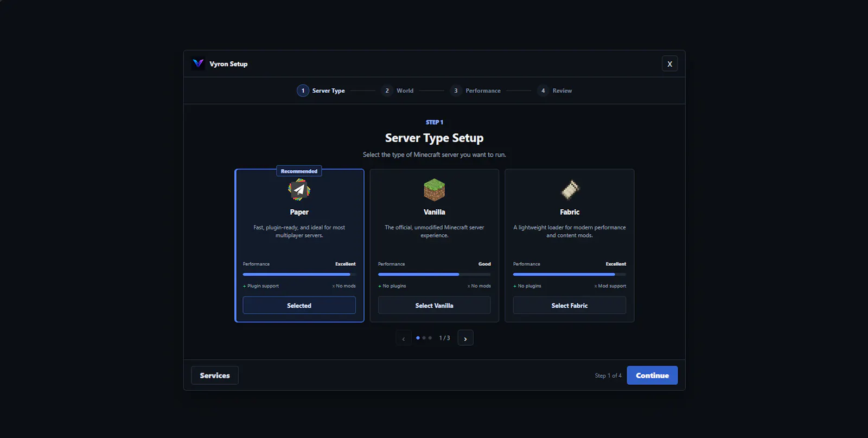Click the Vanilla card title
The height and width of the screenshot is (438, 868).
(434, 212)
